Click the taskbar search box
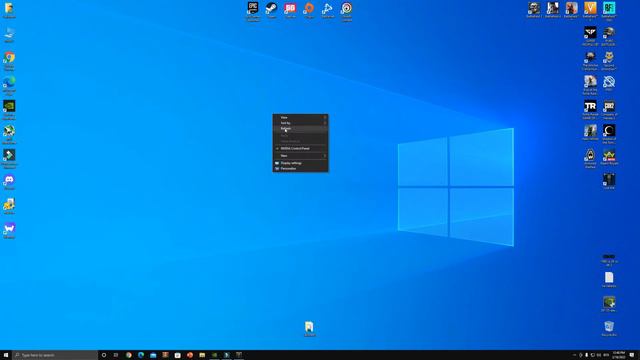The image size is (640, 360). point(55,355)
